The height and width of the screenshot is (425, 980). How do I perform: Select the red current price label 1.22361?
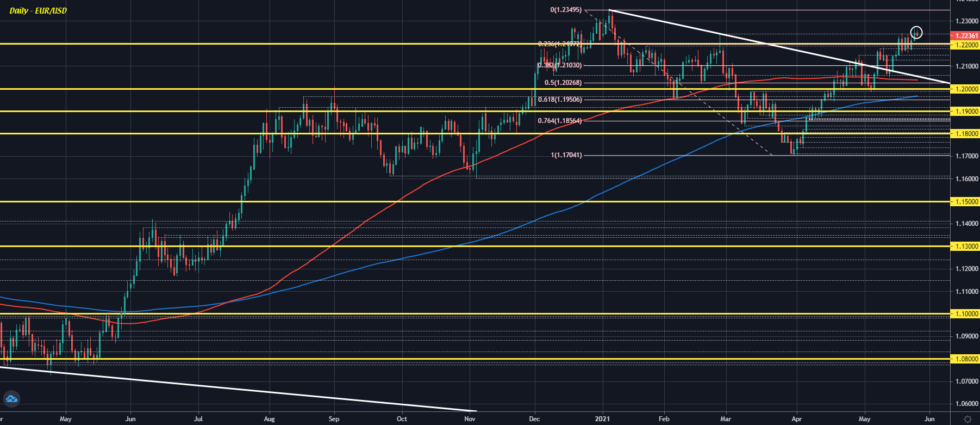click(x=964, y=35)
